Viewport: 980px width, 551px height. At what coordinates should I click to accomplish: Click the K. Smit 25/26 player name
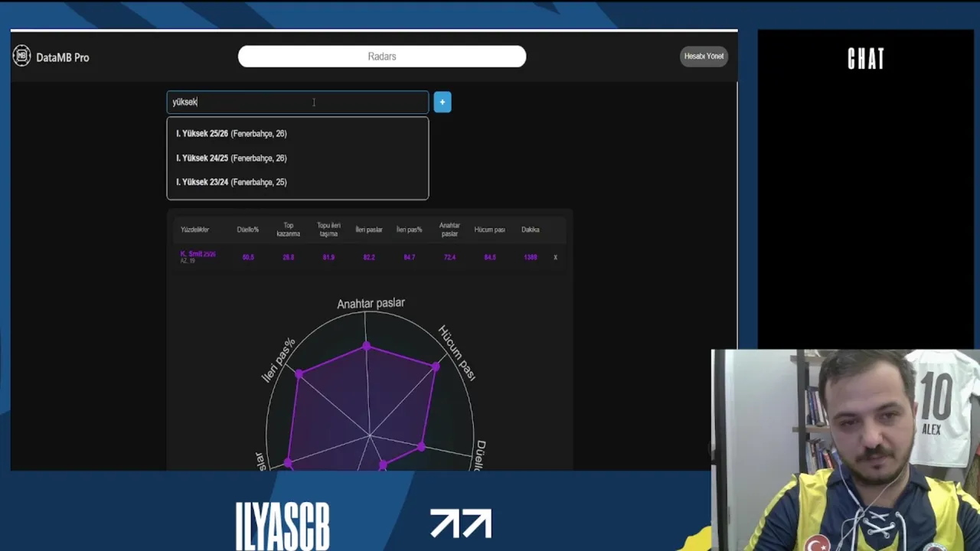pos(198,254)
